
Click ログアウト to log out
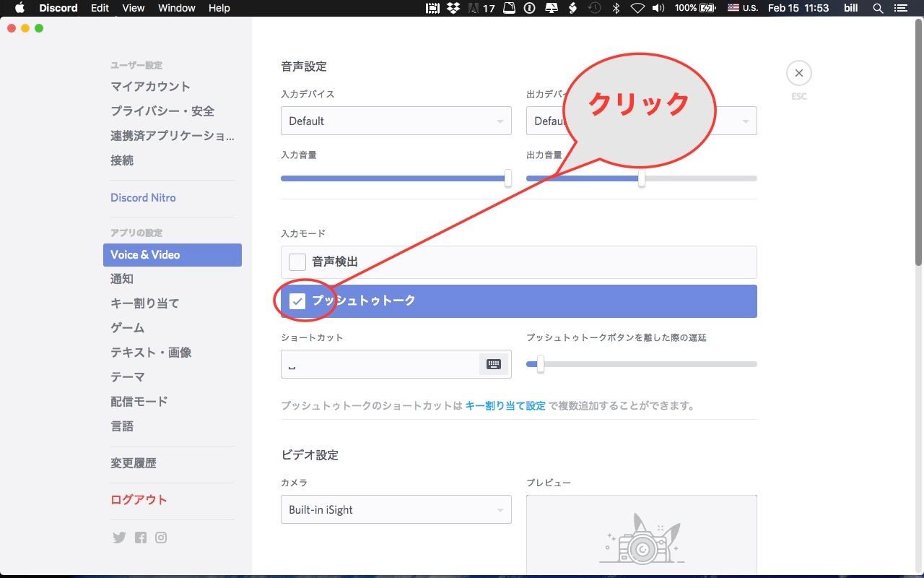(139, 500)
